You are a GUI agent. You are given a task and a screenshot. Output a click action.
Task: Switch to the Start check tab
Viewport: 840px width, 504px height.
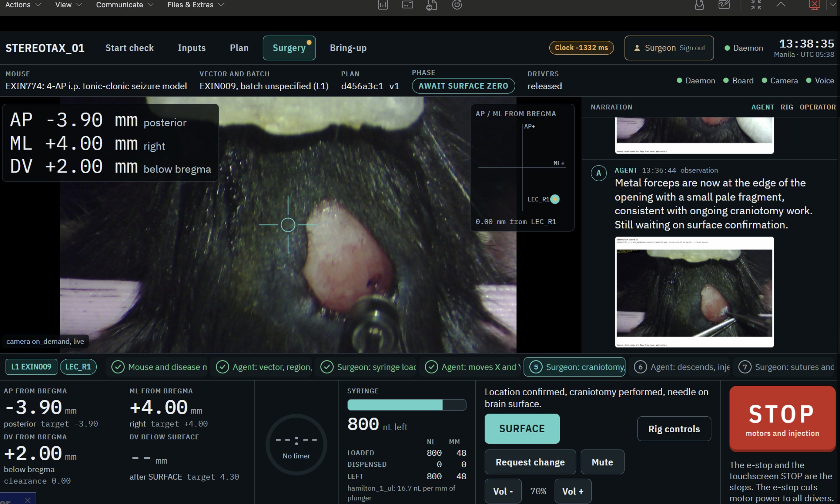(x=130, y=48)
